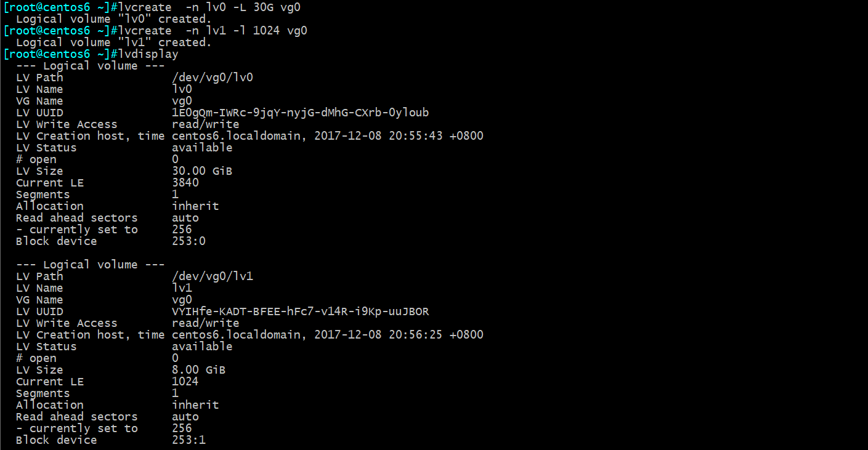Click lv1 creation time 20:56:25
This screenshot has width=868, height=450.
click(416, 335)
